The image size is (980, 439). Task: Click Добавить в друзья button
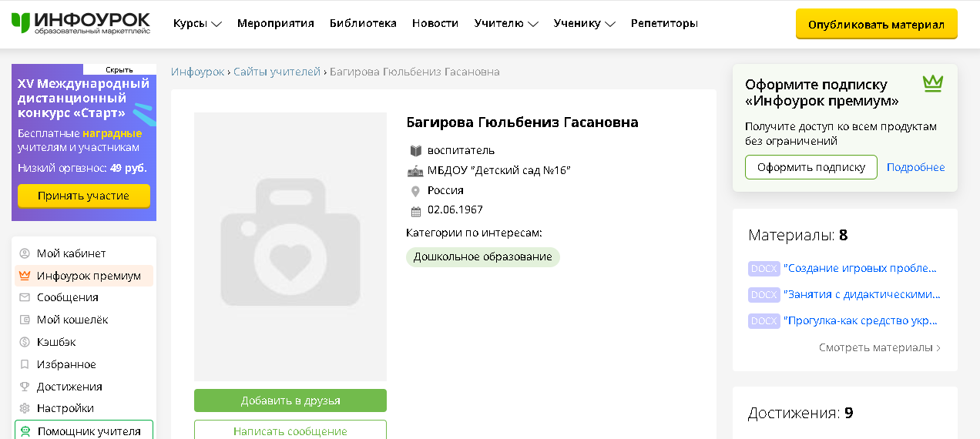click(290, 400)
